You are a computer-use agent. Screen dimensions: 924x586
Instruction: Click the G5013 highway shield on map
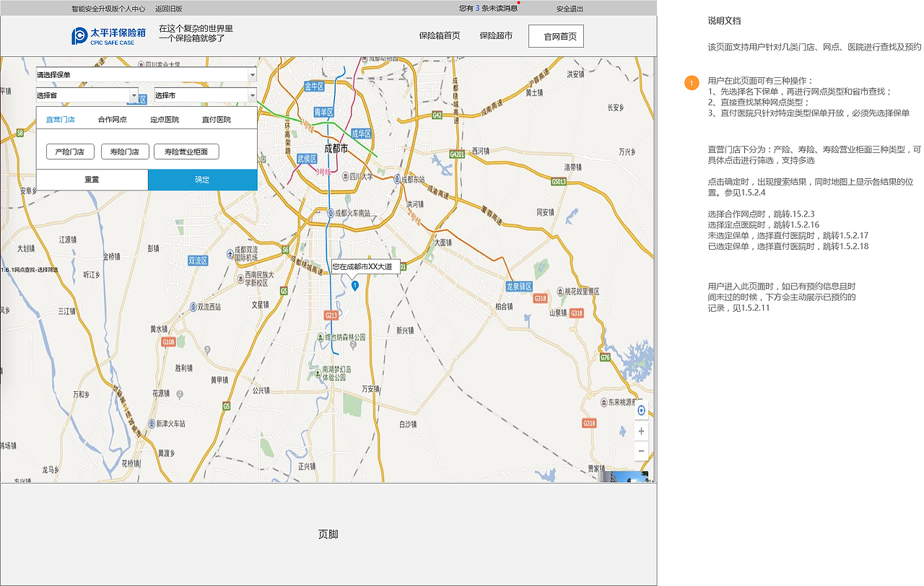(558, 182)
